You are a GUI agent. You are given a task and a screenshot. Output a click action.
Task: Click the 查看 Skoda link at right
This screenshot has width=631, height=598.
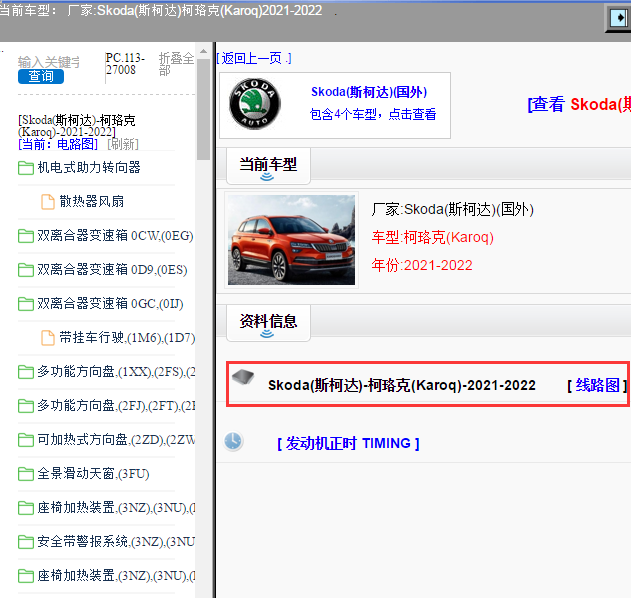(x=579, y=105)
